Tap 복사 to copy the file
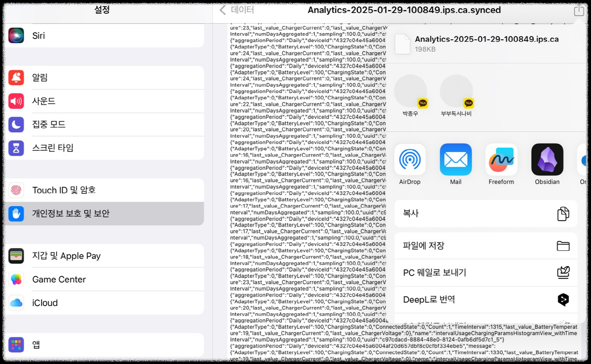591x364 pixels. pos(485,213)
